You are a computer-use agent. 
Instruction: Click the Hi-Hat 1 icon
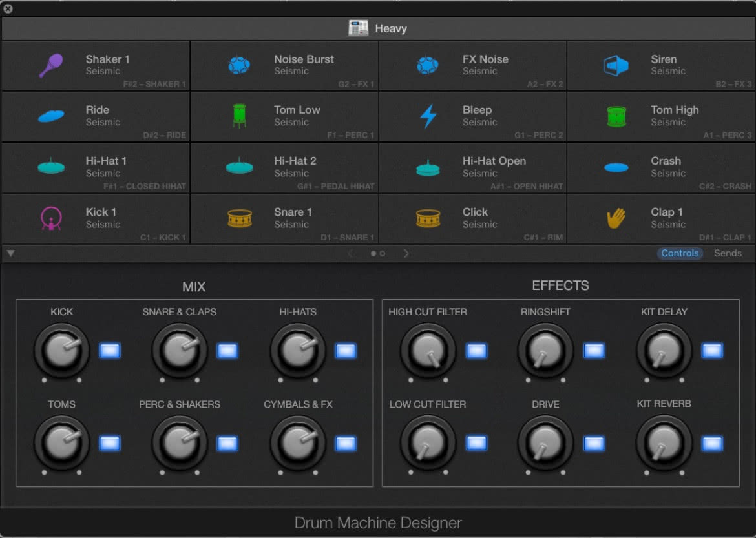pyautogui.click(x=51, y=166)
